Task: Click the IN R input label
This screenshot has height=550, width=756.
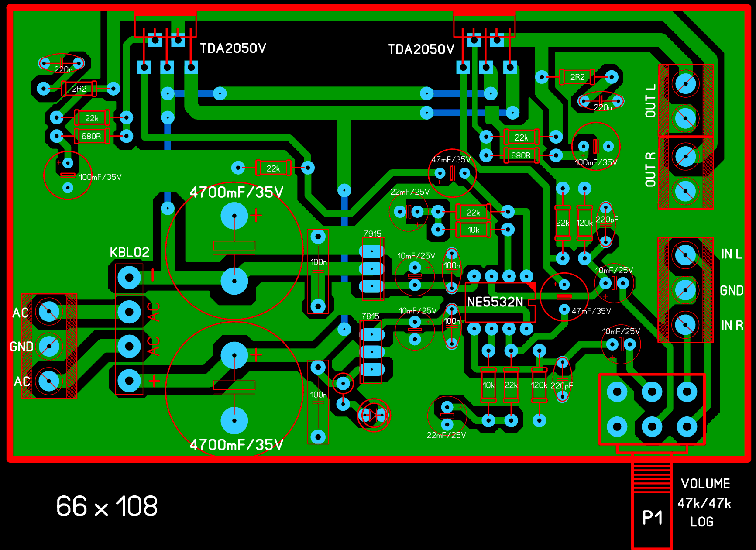Action: [x=732, y=325]
